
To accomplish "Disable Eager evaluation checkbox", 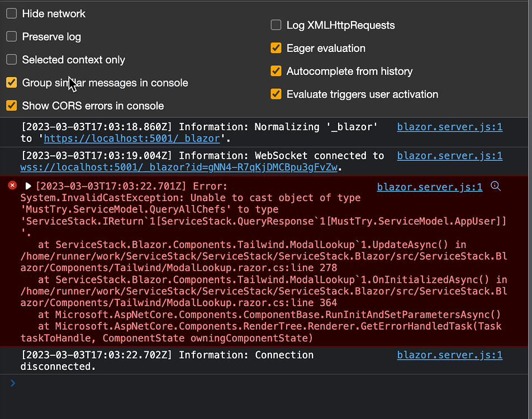I will [x=276, y=48].
